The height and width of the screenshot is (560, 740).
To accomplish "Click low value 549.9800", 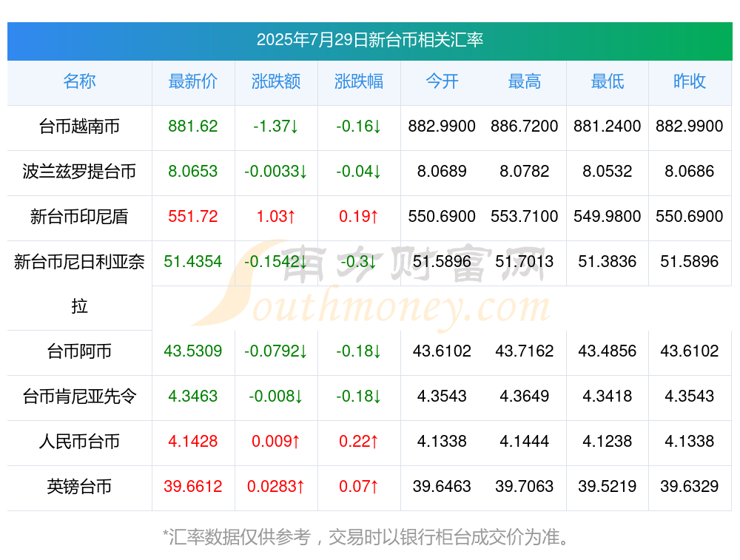I will pyautogui.click(x=608, y=217).
